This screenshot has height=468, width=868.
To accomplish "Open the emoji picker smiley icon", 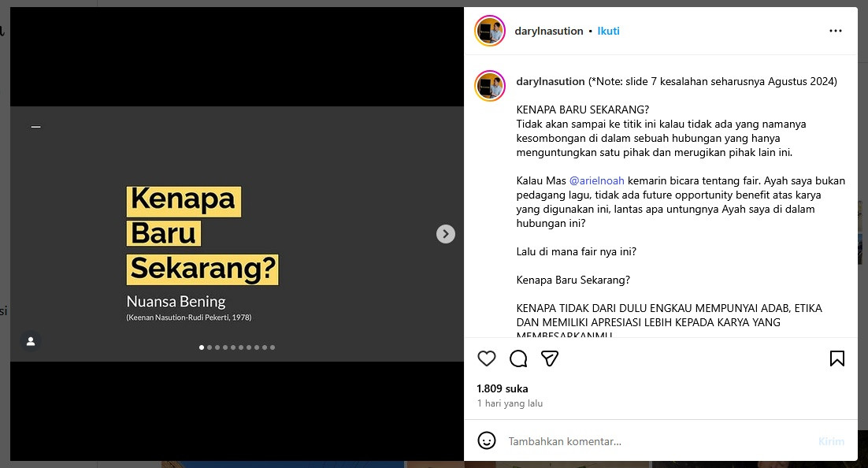I will (487, 441).
